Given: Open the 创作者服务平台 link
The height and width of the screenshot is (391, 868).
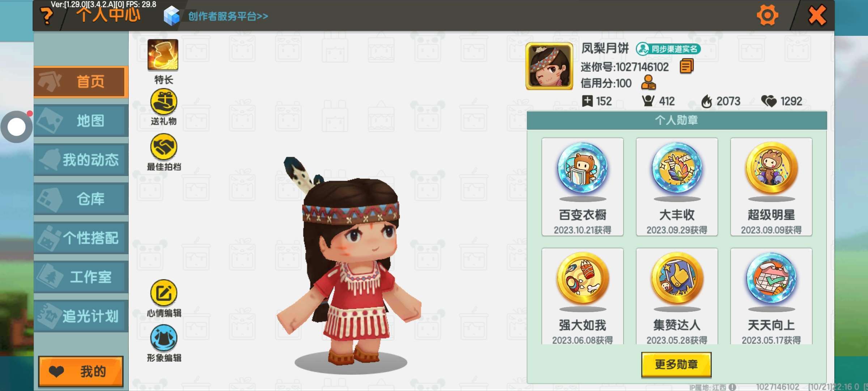Looking at the screenshot, I should [228, 16].
